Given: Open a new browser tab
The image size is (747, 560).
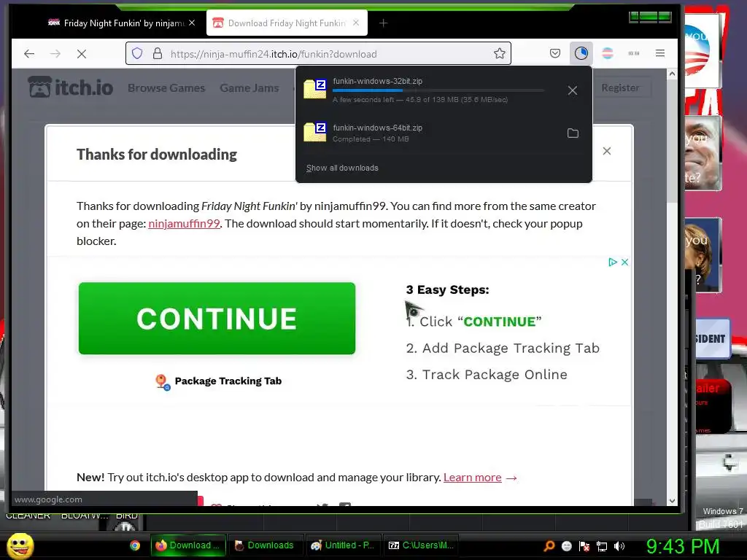Looking at the screenshot, I should [383, 23].
